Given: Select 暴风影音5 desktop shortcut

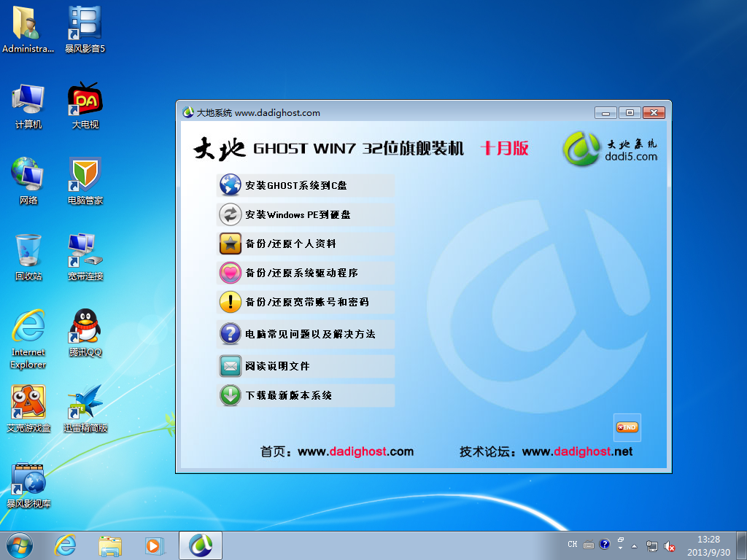Looking at the screenshot, I should click(x=85, y=28).
